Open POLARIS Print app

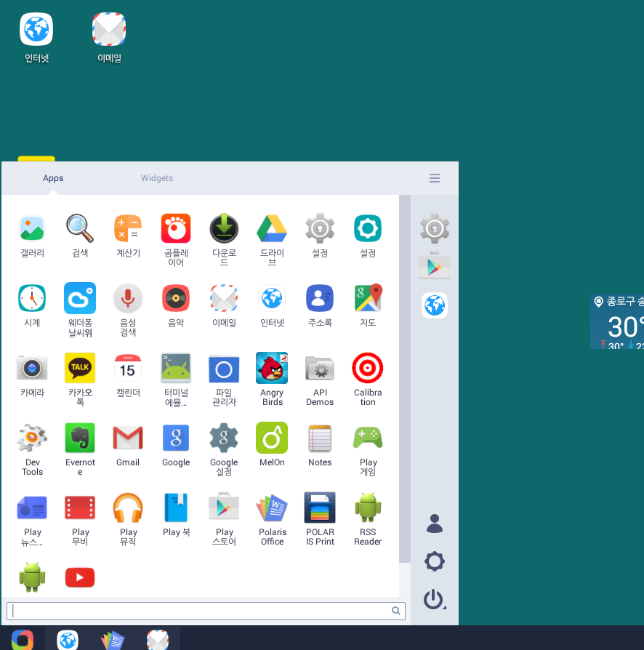pyautogui.click(x=320, y=507)
